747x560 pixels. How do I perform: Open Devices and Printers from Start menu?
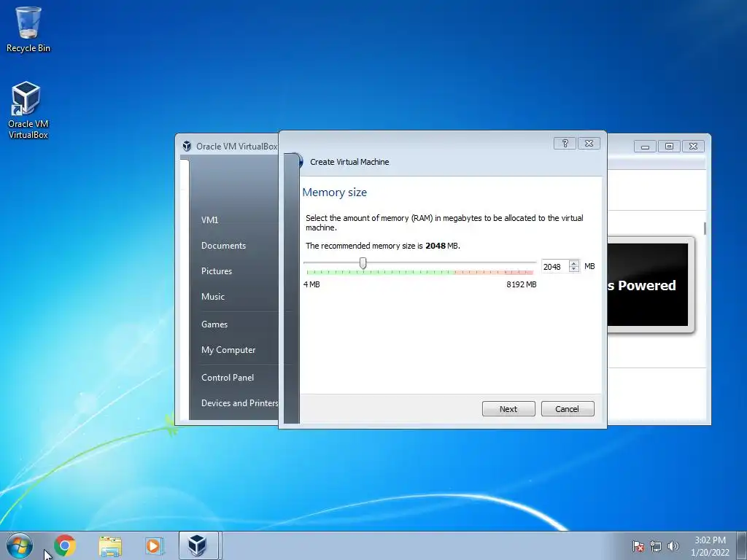click(239, 402)
